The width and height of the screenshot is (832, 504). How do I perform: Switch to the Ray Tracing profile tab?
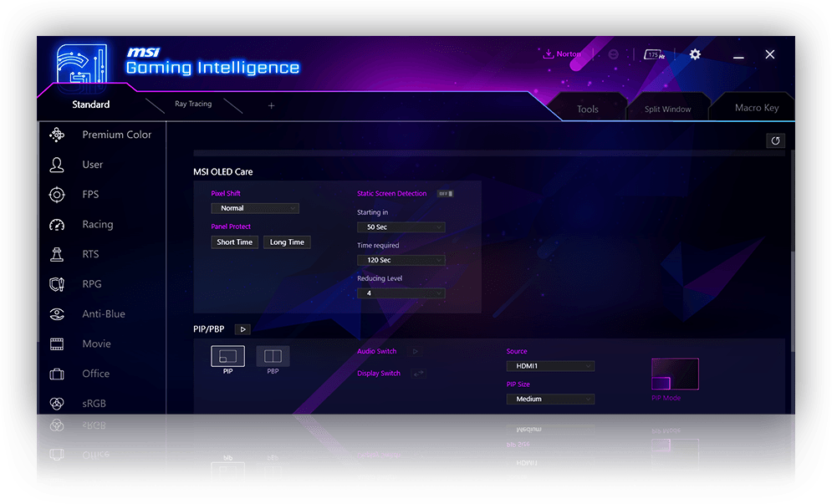pos(193,104)
